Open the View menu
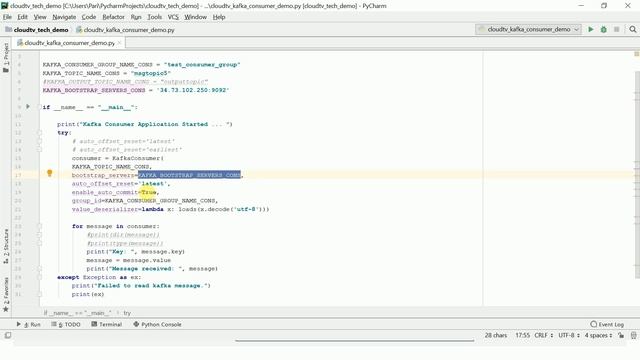This screenshot has height=360, width=640. 40,17
